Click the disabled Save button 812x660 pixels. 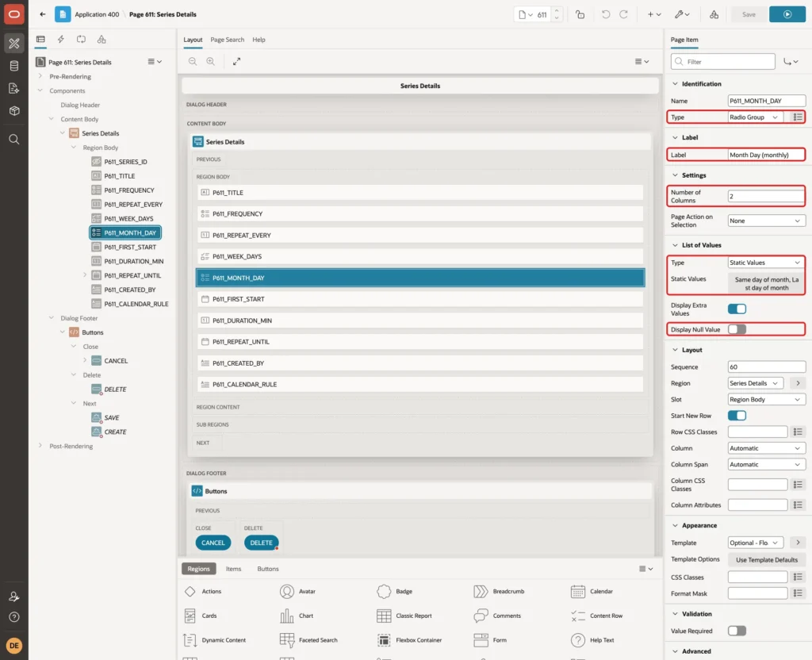point(749,14)
